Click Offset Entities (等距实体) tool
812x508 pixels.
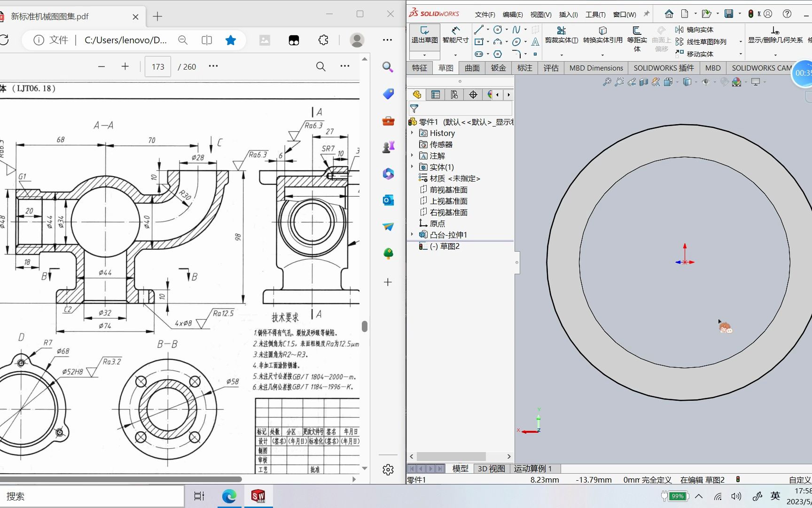pyautogui.click(x=637, y=39)
